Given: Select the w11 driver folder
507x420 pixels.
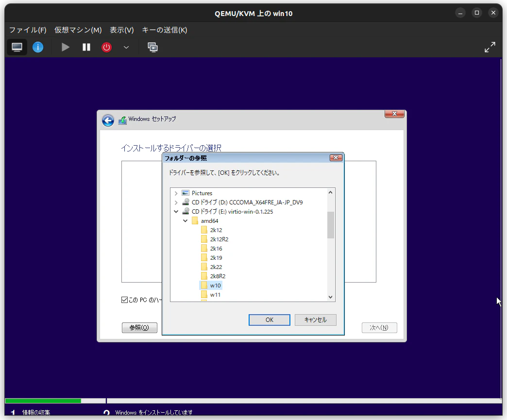Looking at the screenshot, I should (211, 295).
